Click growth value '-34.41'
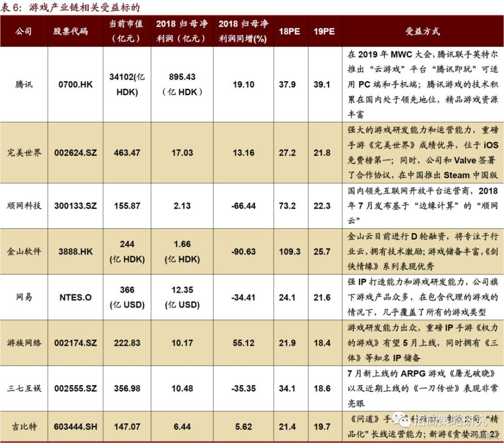Viewport: 504px width, 443px height. pyautogui.click(x=243, y=297)
